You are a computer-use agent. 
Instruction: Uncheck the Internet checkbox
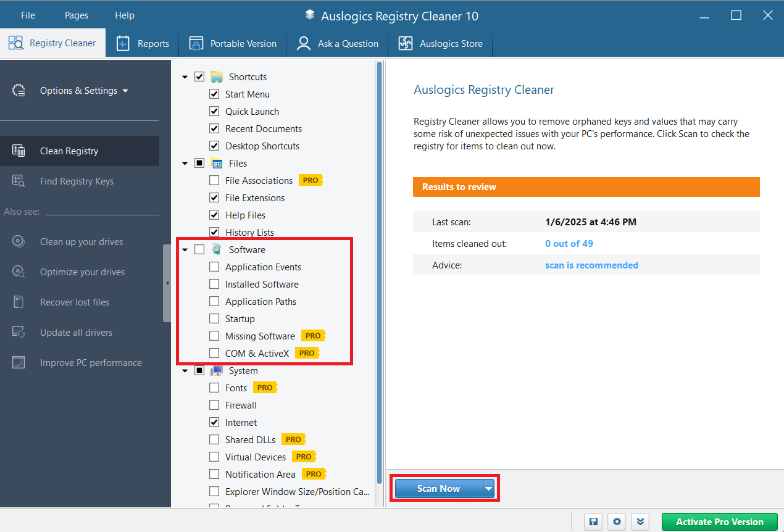[214, 423]
